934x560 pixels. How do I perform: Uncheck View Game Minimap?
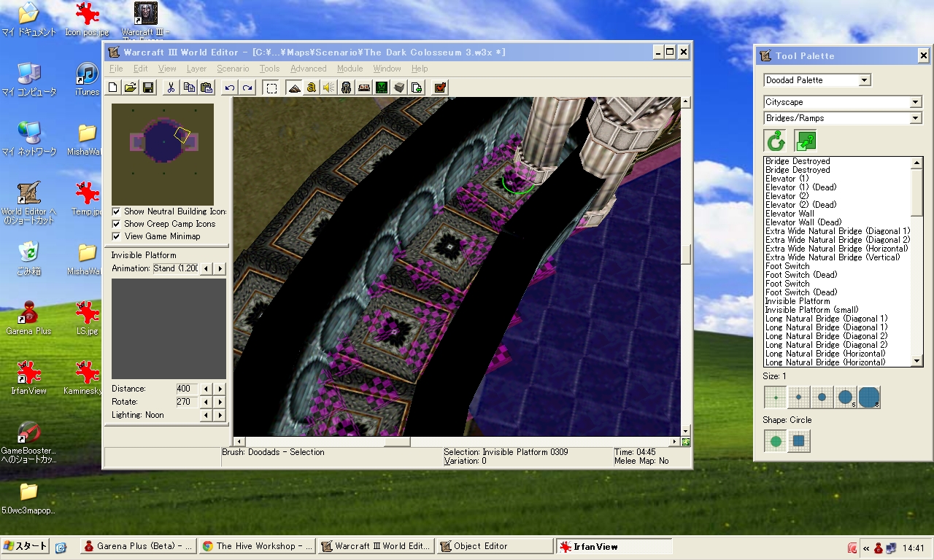click(x=117, y=236)
